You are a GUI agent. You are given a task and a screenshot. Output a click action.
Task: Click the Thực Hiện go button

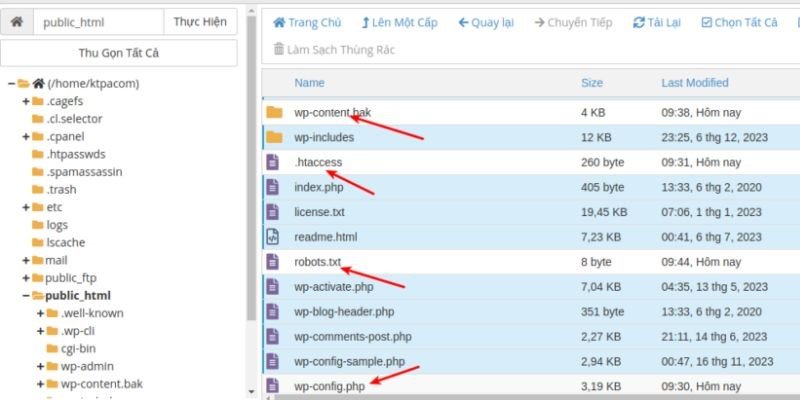[x=200, y=22]
